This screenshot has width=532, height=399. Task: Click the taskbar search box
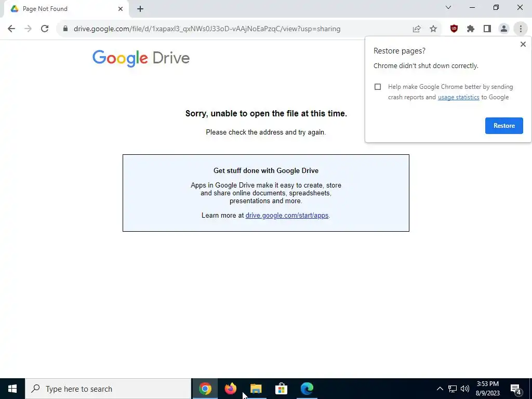[x=108, y=389]
